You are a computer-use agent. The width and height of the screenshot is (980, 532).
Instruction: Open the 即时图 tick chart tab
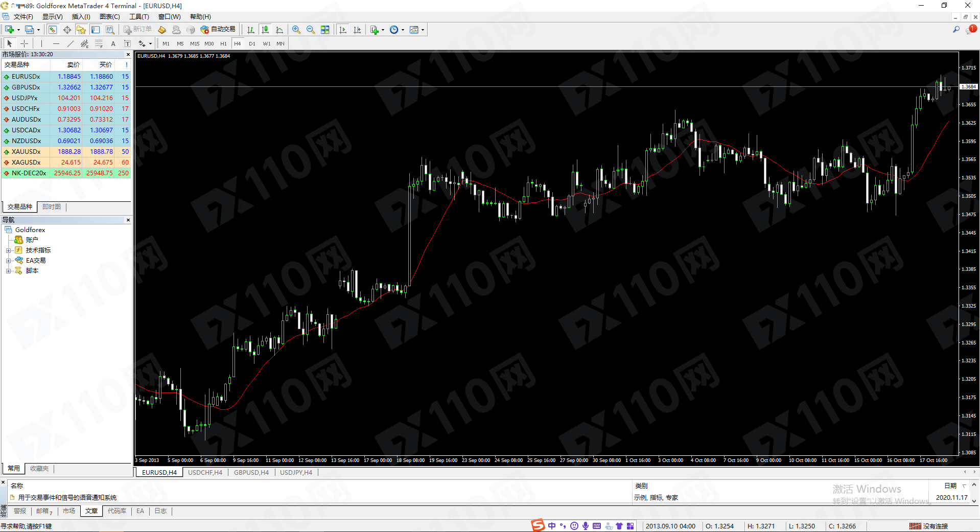click(52, 206)
